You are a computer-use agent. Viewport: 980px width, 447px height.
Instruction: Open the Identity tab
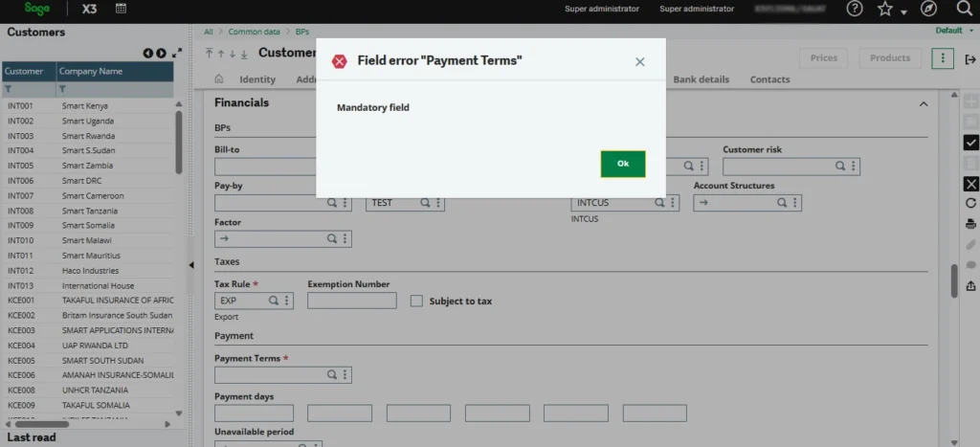click(257, 79)
